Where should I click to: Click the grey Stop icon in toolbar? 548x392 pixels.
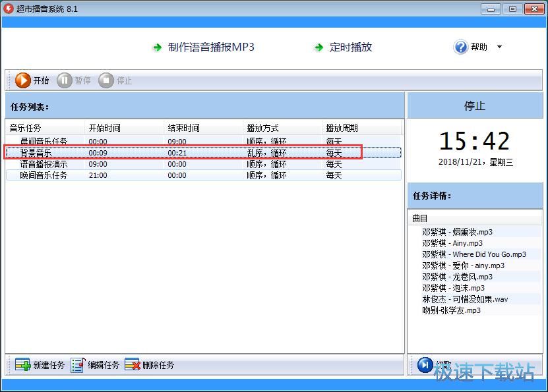click(x=106, y=80)
